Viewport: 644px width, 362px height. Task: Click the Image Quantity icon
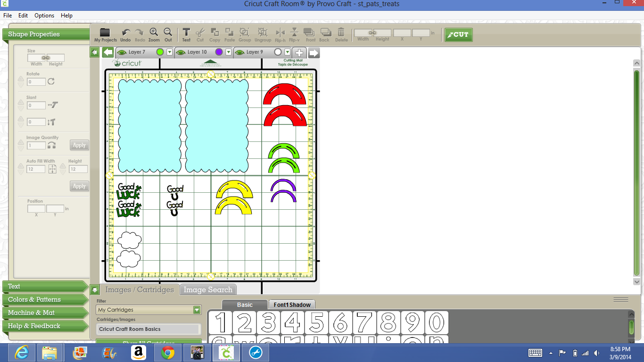[x=51, y=145]
